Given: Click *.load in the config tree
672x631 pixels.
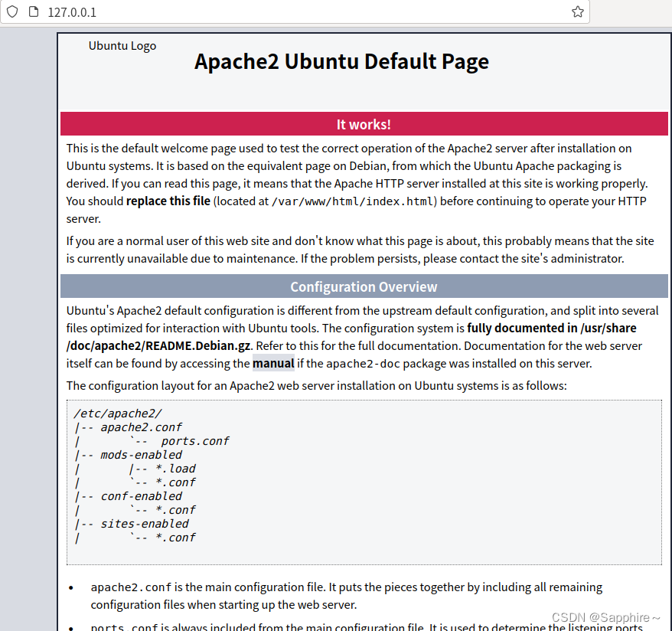Looking at the screenshot, I should coord(176,469).
